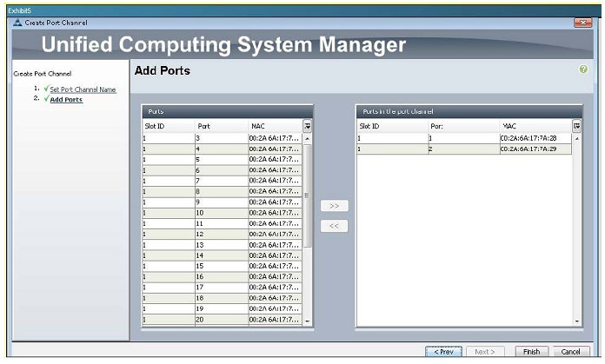Viewport: 605px width, 364px height.
Task: Select port 9 row in Ports list
Action: click(x=223, y=202)
